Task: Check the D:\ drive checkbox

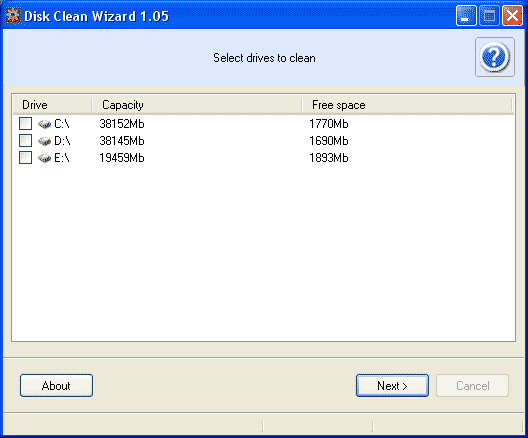Action: click(26, 140)
